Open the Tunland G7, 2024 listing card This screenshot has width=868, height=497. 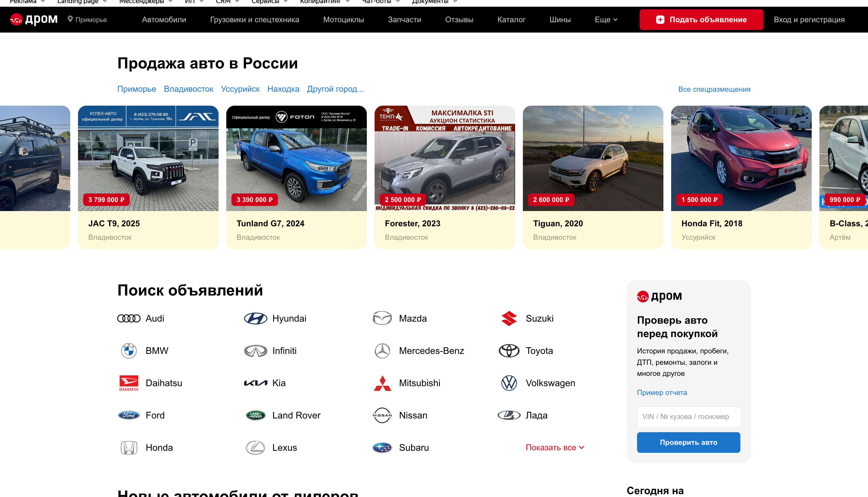point(296,177)
